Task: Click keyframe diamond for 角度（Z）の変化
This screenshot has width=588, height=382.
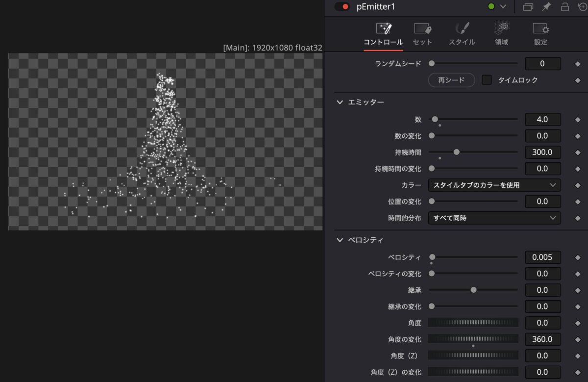Action: tap(578, 372)
